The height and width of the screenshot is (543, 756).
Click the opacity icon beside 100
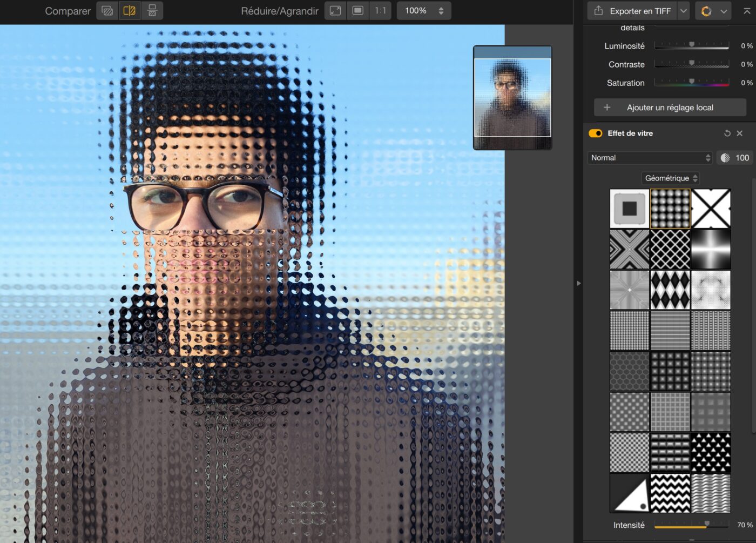[725, 158]
